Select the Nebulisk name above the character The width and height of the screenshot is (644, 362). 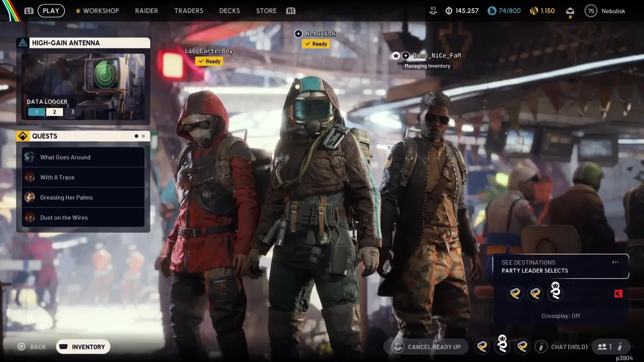click(320, 34)
